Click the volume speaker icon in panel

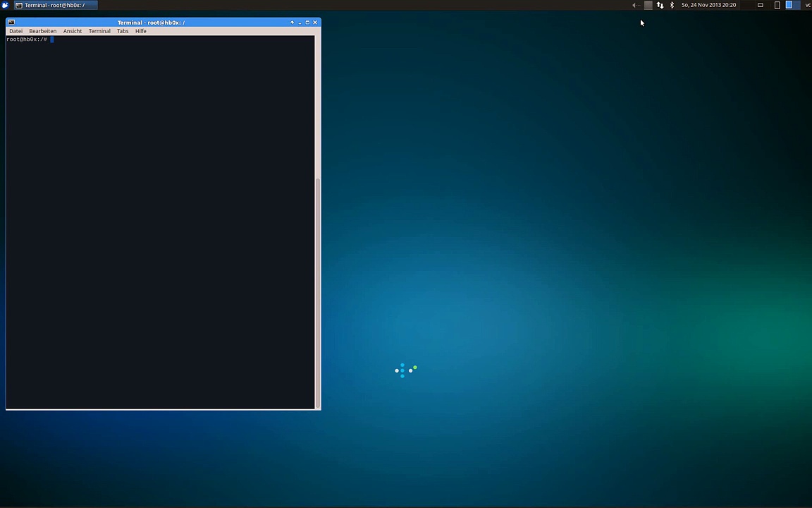pyautogui.click(x=635, y=5)
